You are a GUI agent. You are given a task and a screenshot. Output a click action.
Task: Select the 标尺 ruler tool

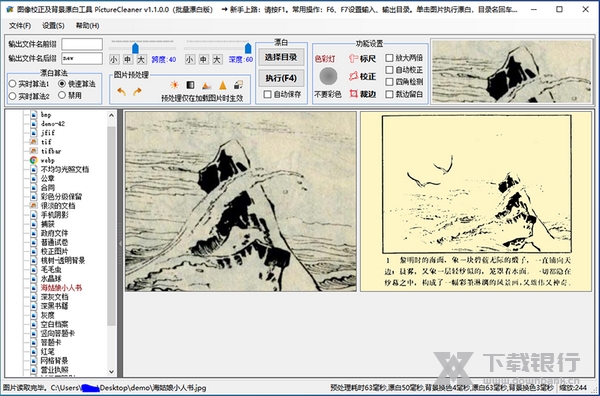tap(362, 59)
